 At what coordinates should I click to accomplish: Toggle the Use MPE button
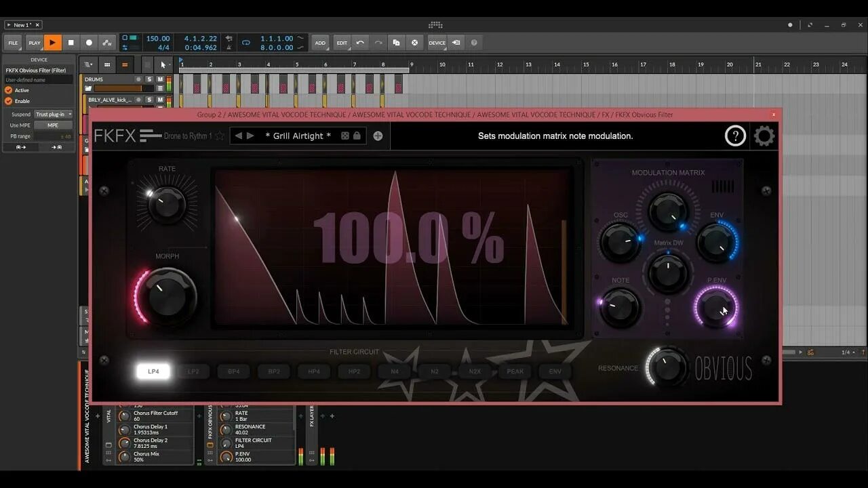(x=54, y=125)
